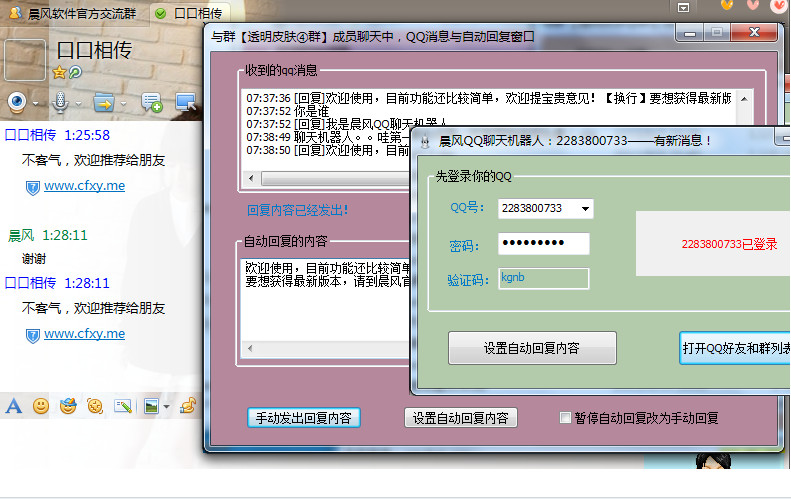Click up arrow of received messages scrollbar

tap(744, 99)
